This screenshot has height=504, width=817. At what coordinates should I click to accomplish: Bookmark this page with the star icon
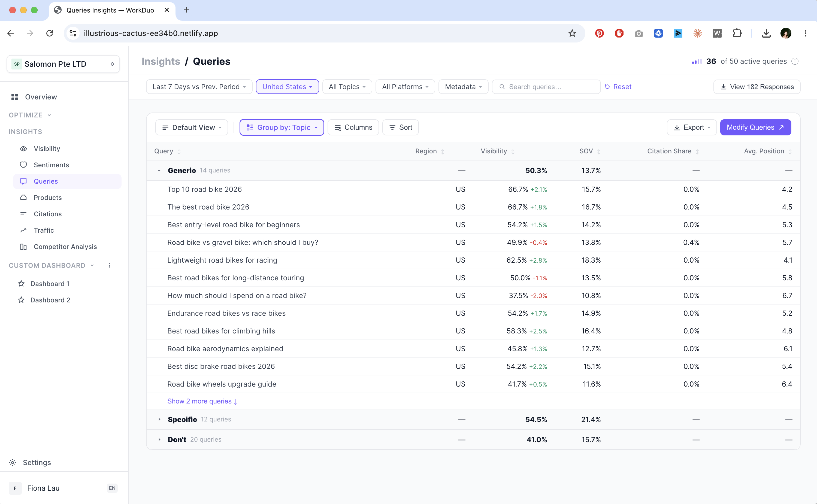(572, 33)
